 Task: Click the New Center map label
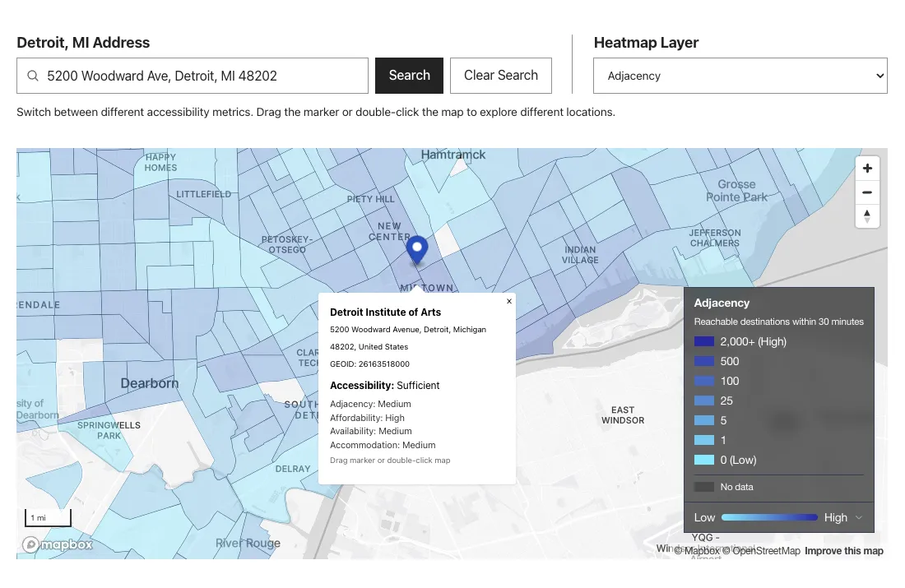[390, 231]
